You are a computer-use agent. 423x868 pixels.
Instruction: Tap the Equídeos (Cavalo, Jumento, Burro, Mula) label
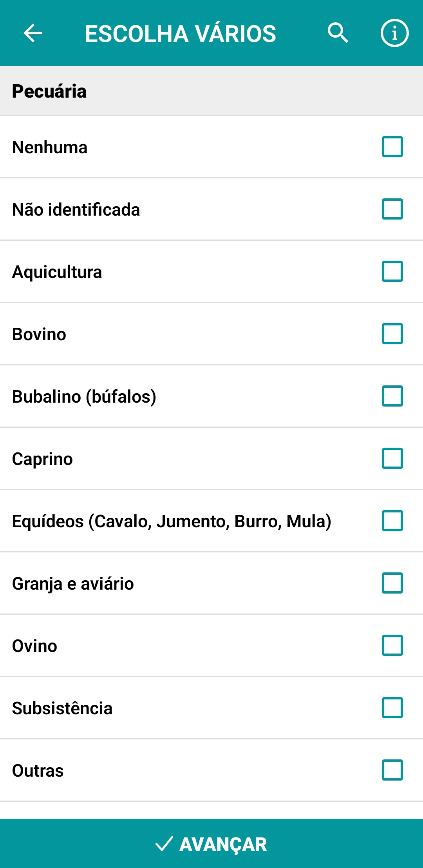172,521
